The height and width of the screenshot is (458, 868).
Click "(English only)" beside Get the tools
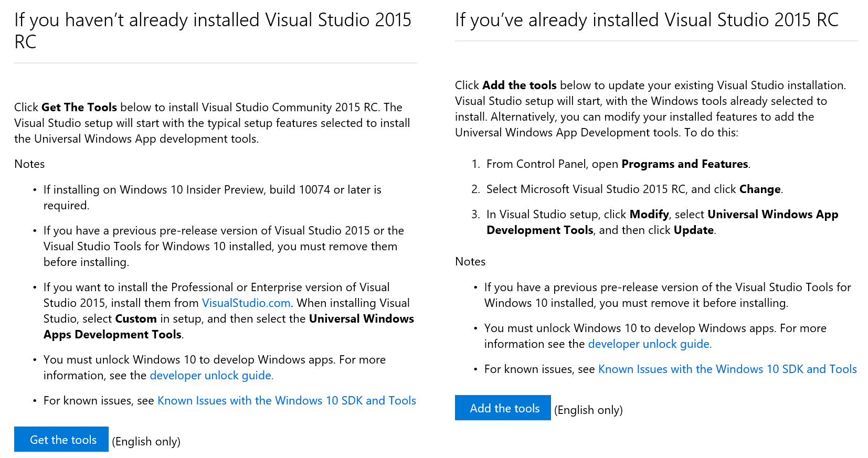click(146, 441)
